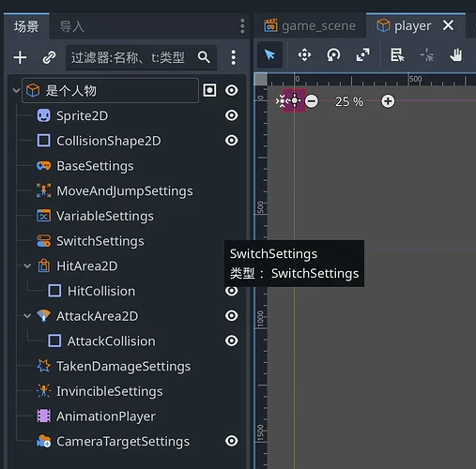Activate the Pan hand tool
The image size is (476, 469).
(456, 55)
